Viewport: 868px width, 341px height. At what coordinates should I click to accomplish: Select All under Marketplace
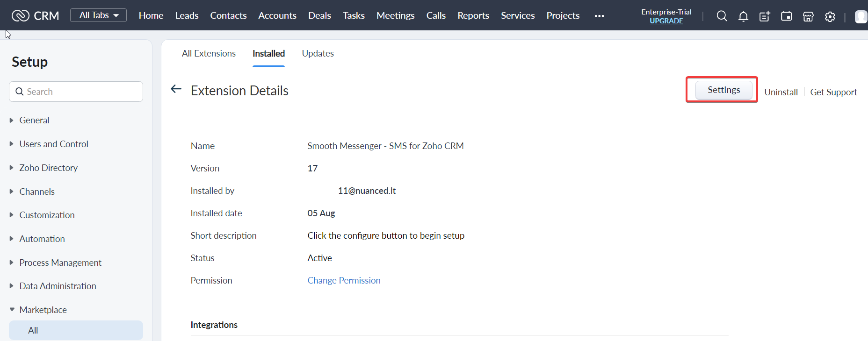[76, 330]
